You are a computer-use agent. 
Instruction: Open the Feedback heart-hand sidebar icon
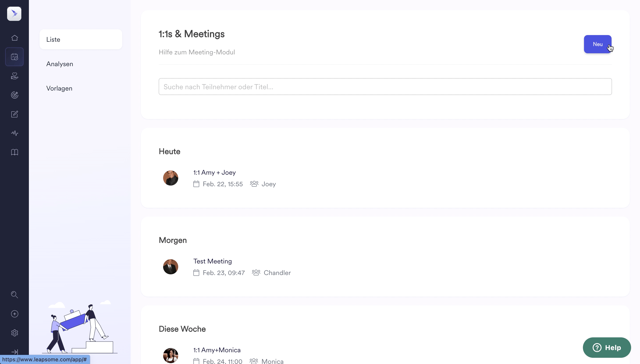[x=14, y=76]
